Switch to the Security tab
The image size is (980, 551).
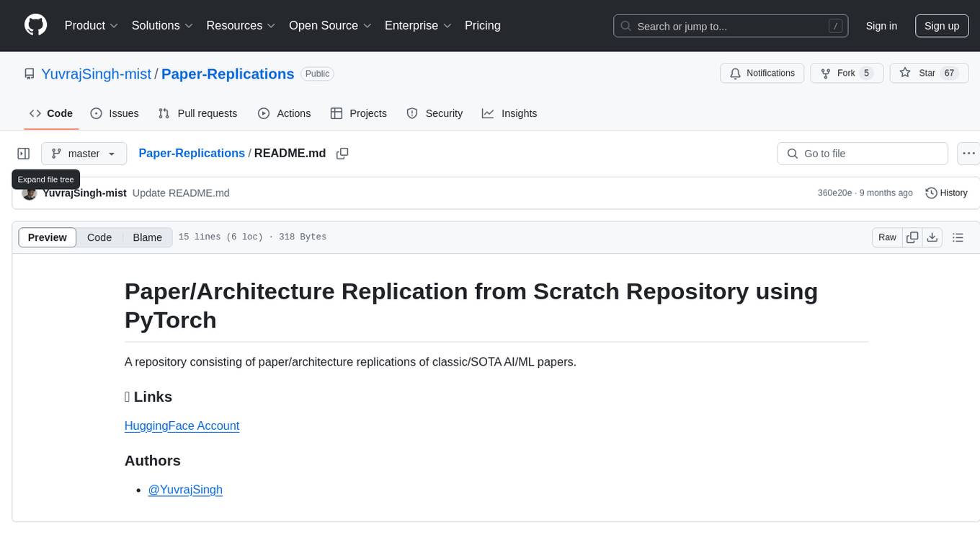(x=435, y=113)
